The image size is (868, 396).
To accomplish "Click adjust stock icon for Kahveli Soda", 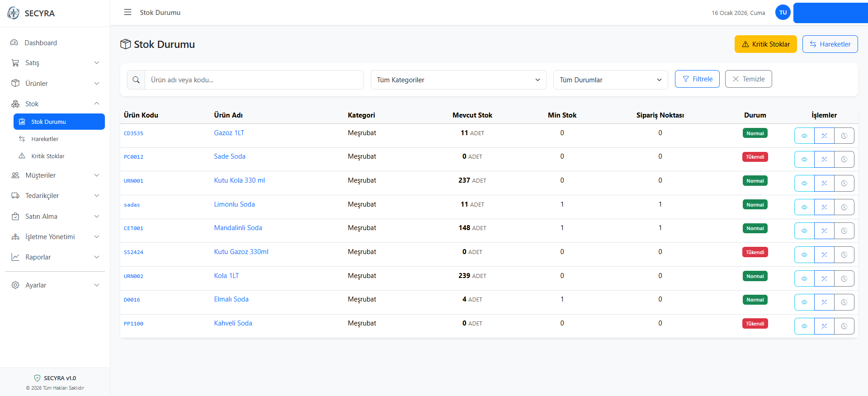I will [824, 326].
